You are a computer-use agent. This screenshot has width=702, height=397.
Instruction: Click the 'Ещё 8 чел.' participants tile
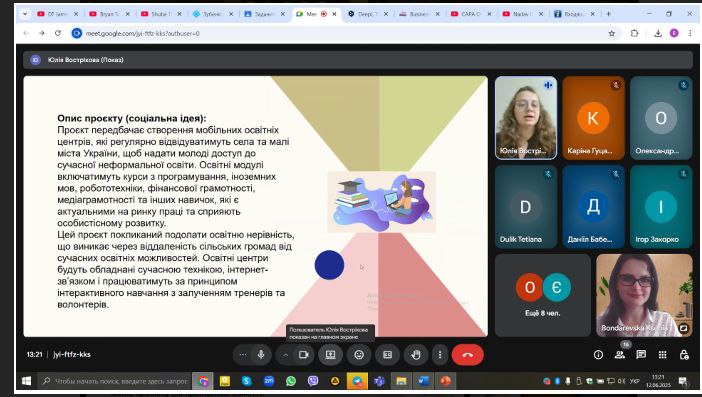pyautogui.click(x=543, y=295)
